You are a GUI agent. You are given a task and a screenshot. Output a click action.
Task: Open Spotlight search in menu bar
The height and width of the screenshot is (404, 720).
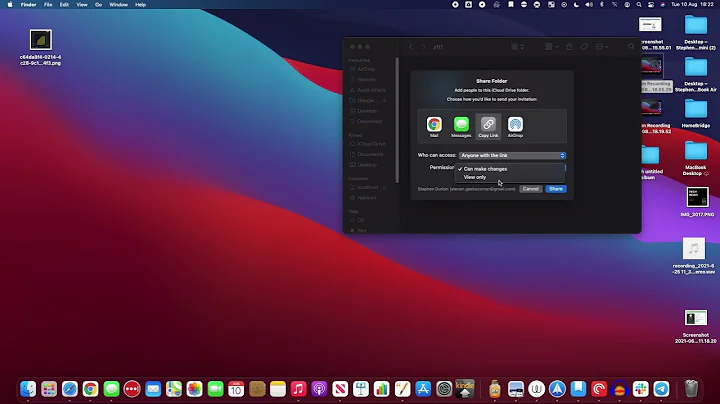pyautogui.click(x=639, y=5)
